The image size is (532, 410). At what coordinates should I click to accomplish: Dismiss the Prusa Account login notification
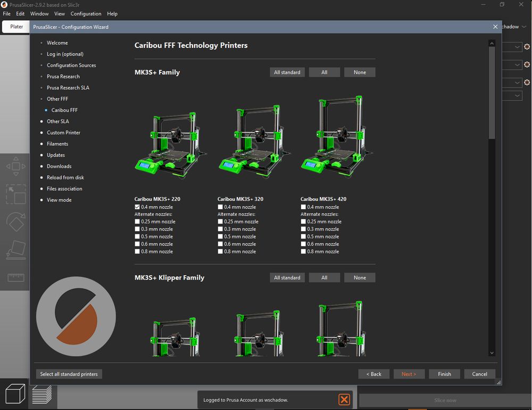click(x=344, y=399)
